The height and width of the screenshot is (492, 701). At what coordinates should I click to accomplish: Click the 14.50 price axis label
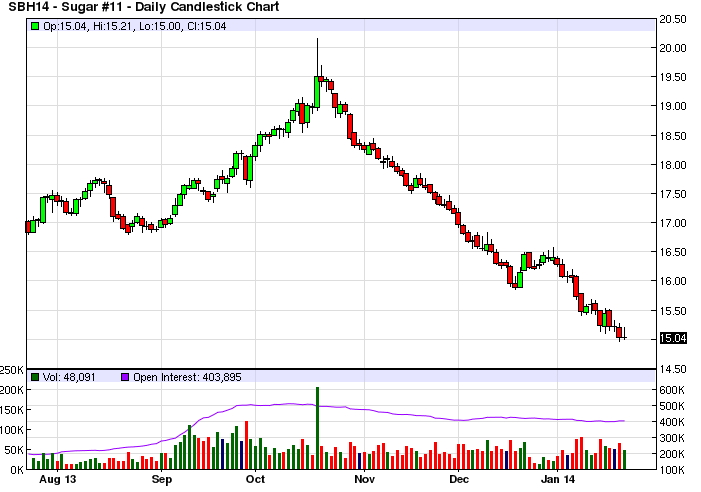pos(673,369)
